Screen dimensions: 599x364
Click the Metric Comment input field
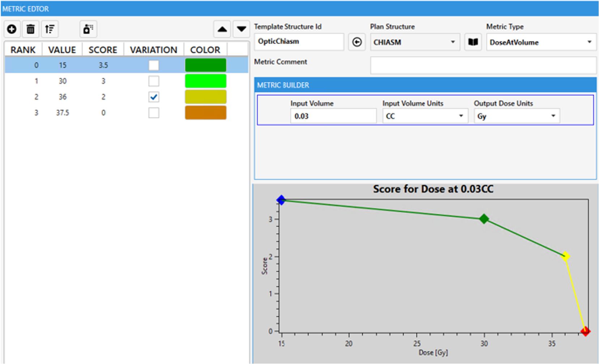[x=483, y=65]
